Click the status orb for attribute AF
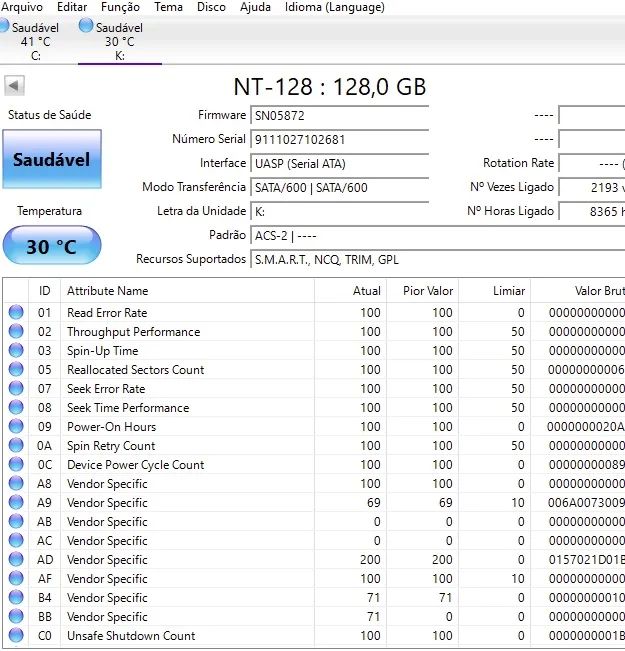The width and height of the screenshot is (625, 651). pyautogui.click(x=16, y=578)
